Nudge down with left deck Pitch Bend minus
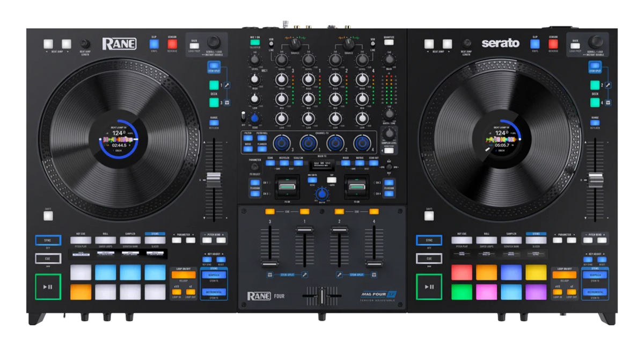 pyautogui.click(x=207, y=241)
